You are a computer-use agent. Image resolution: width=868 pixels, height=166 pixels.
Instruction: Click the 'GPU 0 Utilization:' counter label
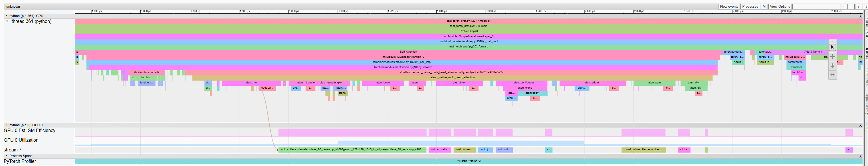click(x=22, y=140)
